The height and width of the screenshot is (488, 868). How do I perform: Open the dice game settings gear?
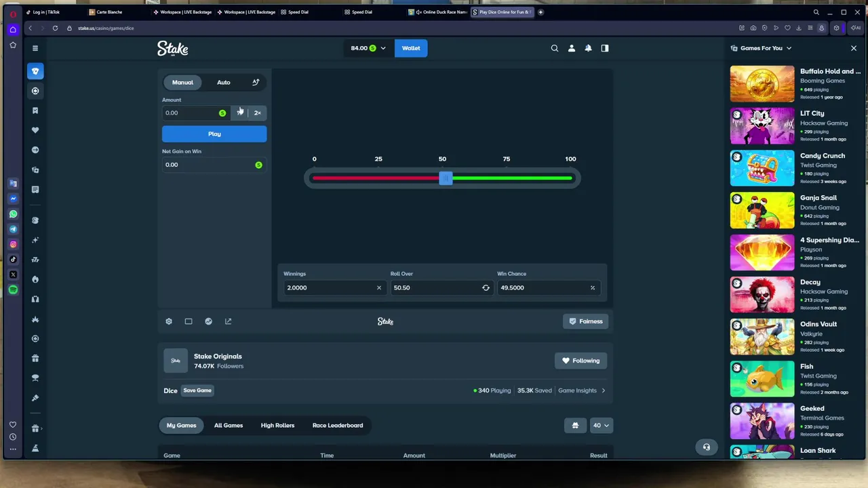click(x=169, y=321)
